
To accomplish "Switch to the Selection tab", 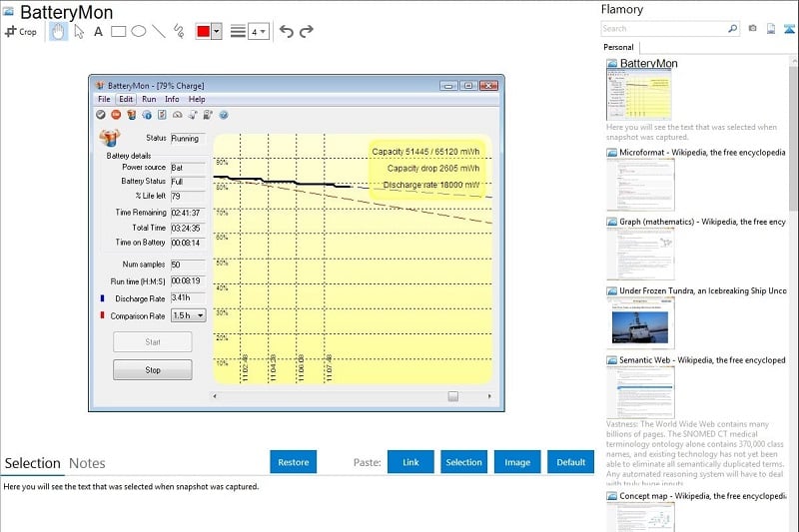I will (x=33, y=463).
